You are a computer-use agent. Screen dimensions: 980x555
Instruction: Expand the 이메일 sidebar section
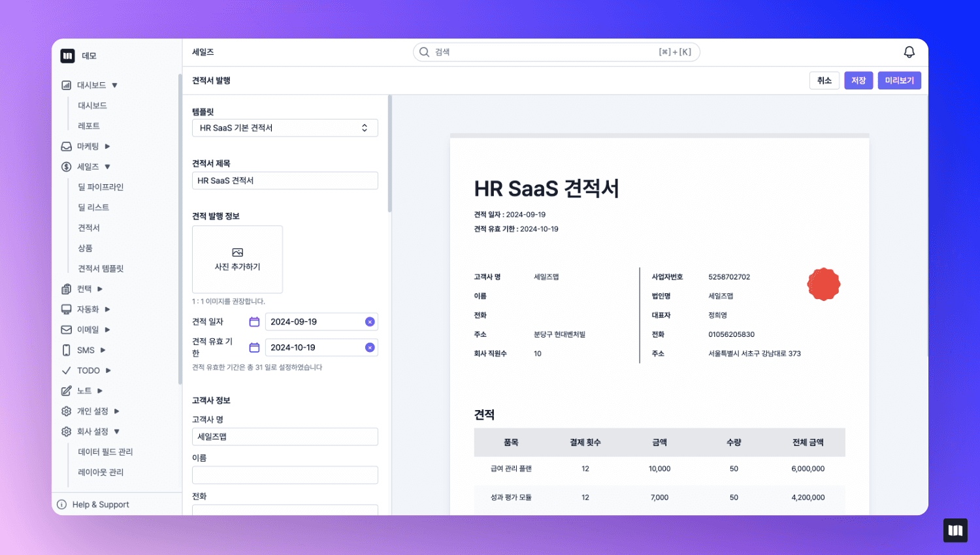pyautogui.click(x=107, y=330)
